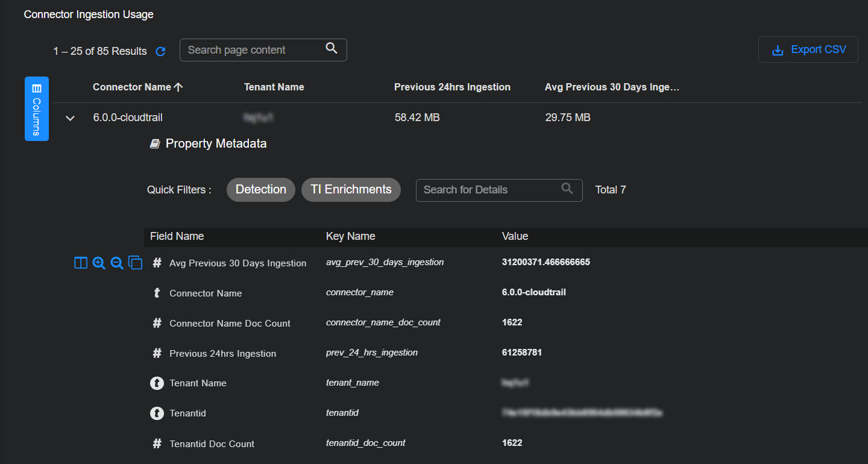Click the zoom-in filter icon
The width and height of the screenshot is (868, 464).
coord(99,263)
